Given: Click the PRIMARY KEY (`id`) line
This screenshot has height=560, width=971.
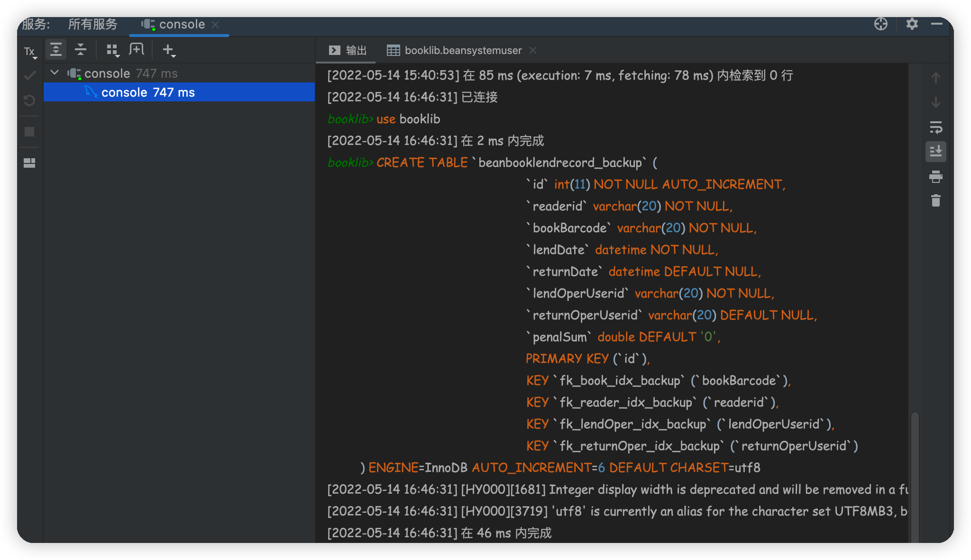Looking at the screenshot, I should tap(588, 359).
